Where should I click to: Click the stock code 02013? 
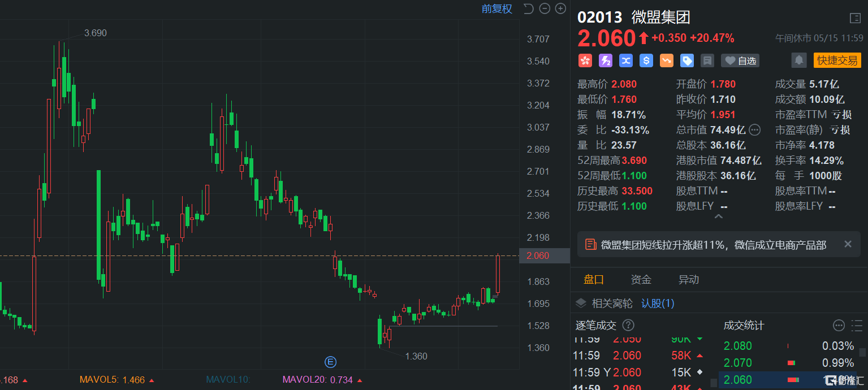pos(599,17)
